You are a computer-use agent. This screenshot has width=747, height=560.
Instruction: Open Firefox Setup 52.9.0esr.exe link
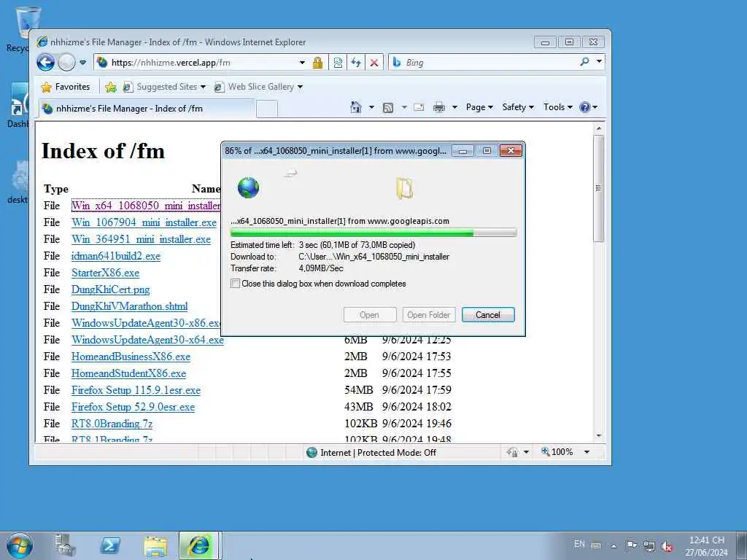[x=133, y=407]
